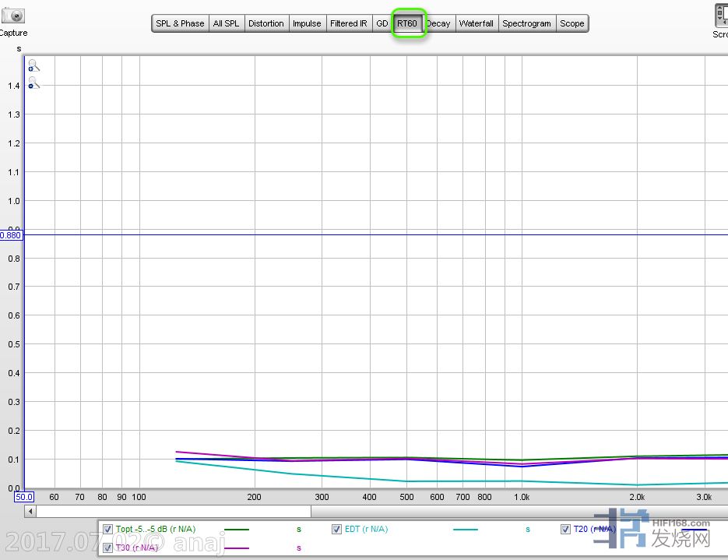Click the green Topt legend line swatch

(237, 530)
